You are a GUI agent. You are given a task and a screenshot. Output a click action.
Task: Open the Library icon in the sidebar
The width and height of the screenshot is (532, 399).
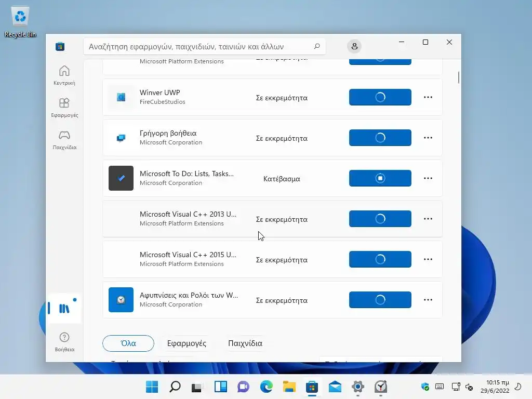pyautogui.click(x=64, y=309)
